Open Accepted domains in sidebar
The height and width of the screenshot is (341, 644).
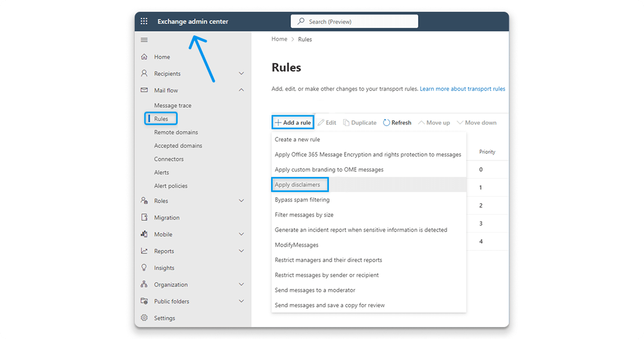(178, 146)
